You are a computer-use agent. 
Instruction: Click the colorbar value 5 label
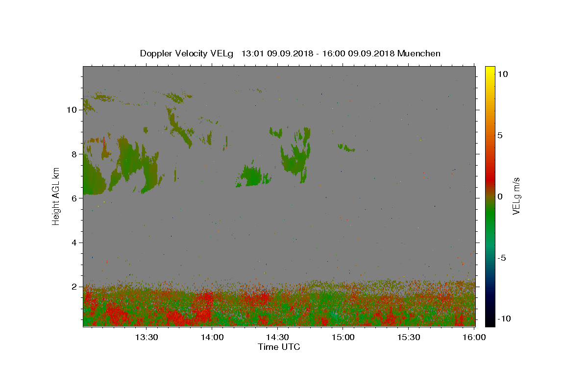coord(500,135)
